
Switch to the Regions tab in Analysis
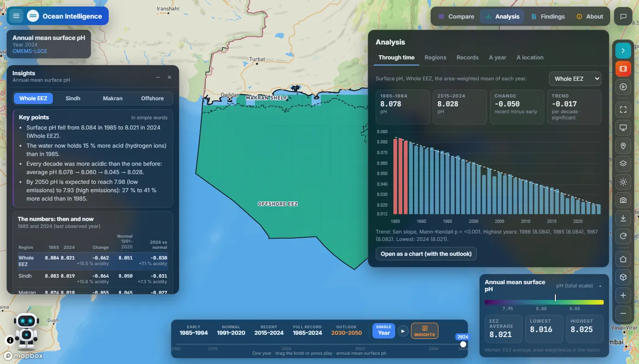[435, 58]
